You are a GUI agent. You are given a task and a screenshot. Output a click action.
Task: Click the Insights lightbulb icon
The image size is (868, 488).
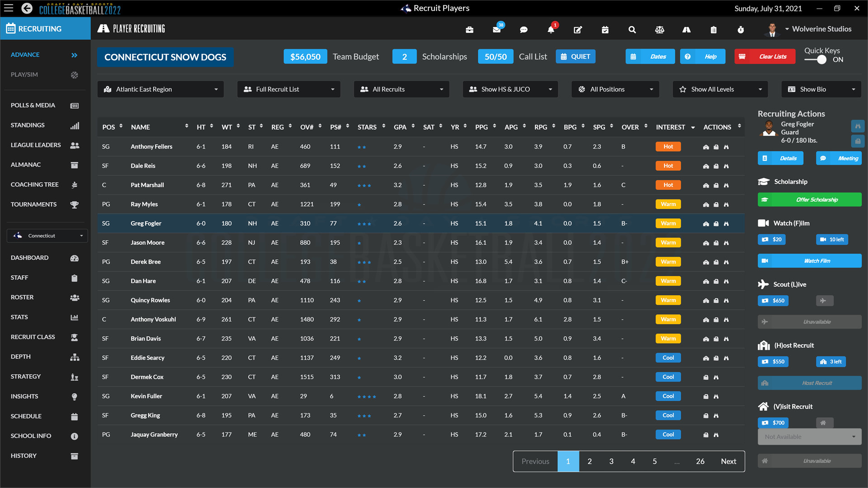point(75,396)
